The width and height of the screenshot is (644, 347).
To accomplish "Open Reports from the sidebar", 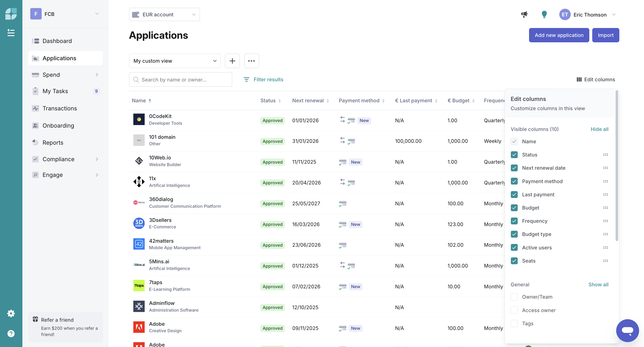I will click(x=53, y=142).
